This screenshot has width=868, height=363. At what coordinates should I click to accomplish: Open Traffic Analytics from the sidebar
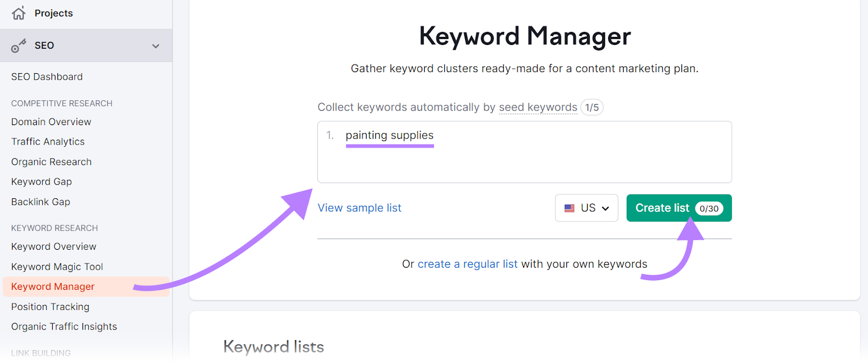[48, 141]
